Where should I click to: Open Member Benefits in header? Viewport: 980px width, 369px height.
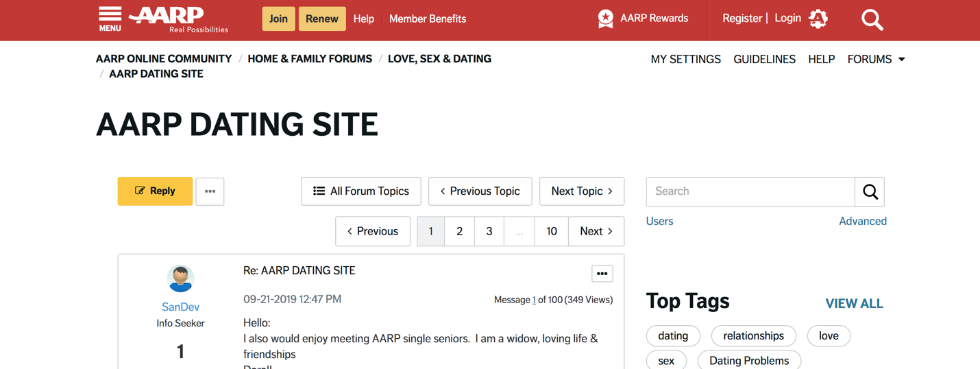click(x=428, y=19)
